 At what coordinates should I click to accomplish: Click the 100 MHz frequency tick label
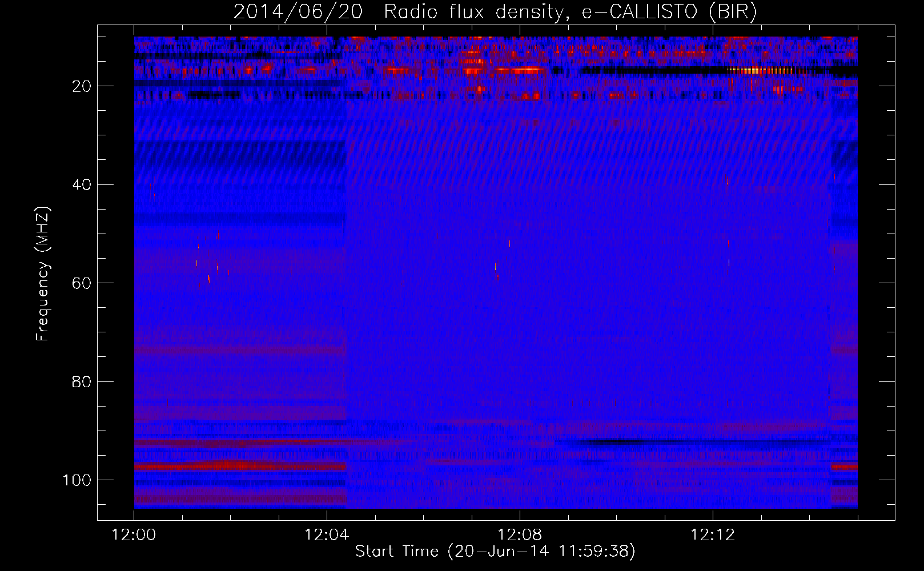click(77, 480)
